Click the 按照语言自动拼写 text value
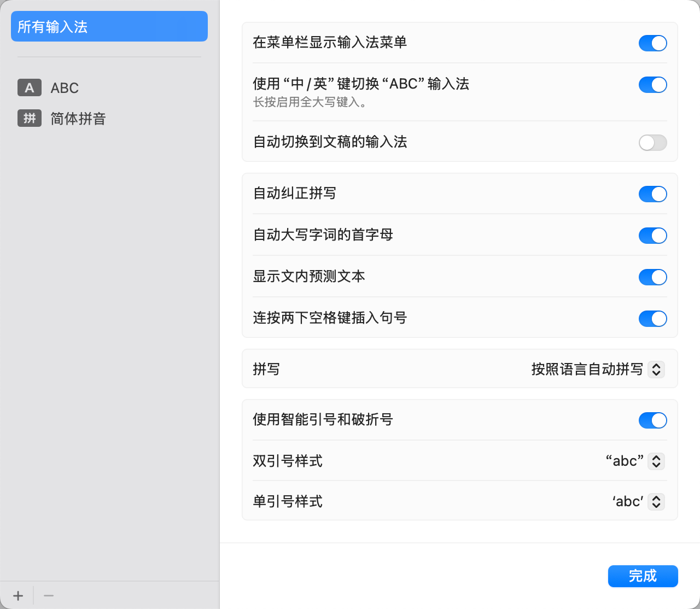 pyautogui.click(x=587, y=370)
